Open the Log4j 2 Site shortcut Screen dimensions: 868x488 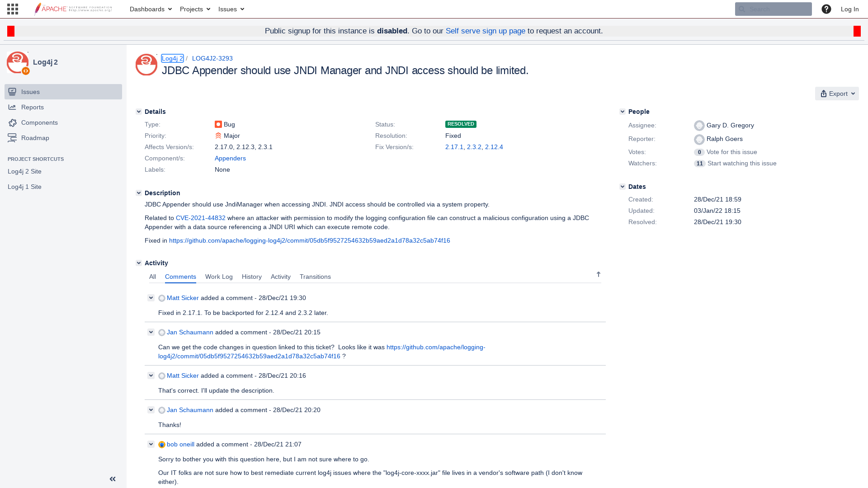(24, 171)
